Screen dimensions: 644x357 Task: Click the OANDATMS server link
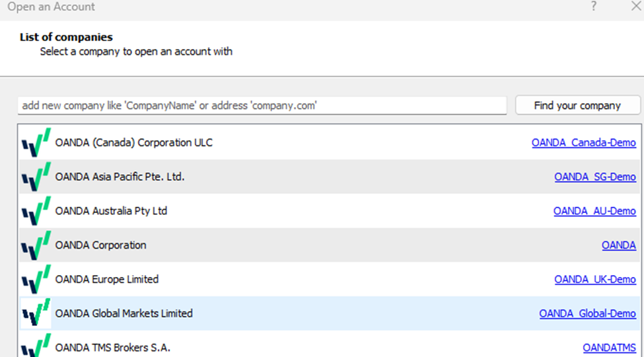point(609,348)
